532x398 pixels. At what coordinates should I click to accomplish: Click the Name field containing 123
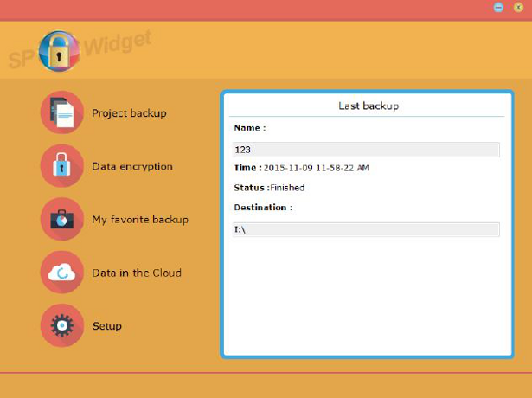pyautogui.click(x=366, y=150)
